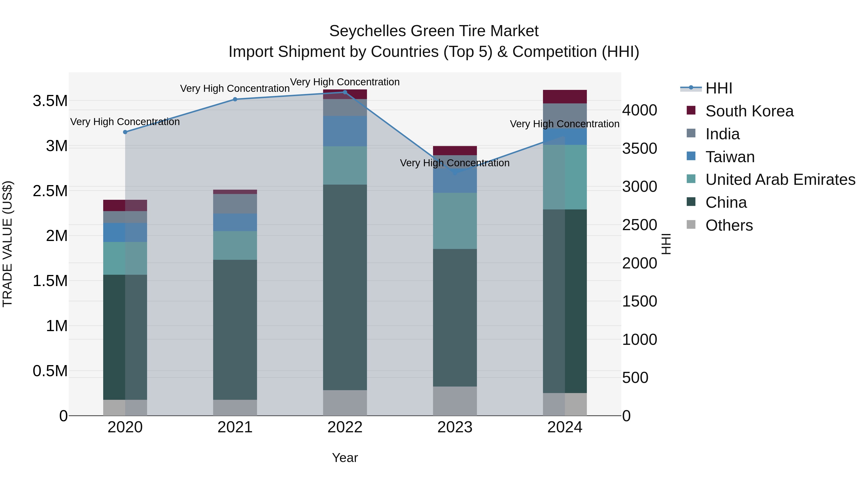Click the Taiwan blue legend swatch

691,156
